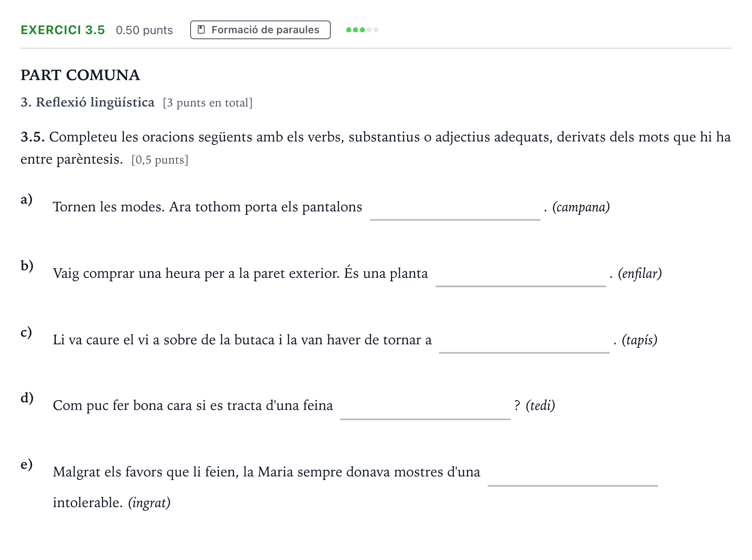This screenshot has width=752, height=560.
Task: Click the (tedi) hint word
Action: point(540,405)
